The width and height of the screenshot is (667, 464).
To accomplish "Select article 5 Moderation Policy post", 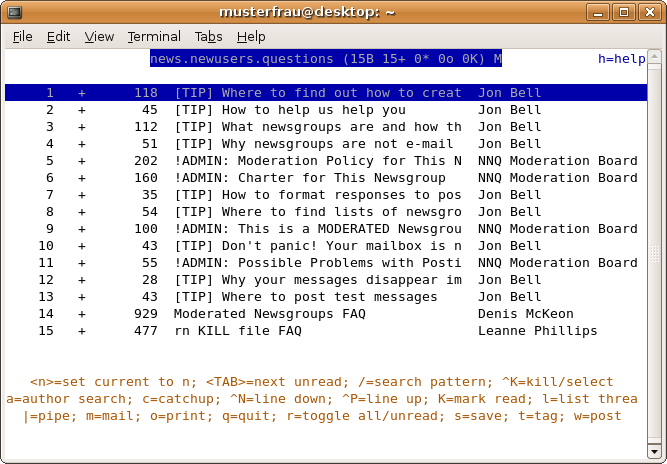I will (317, 161).
